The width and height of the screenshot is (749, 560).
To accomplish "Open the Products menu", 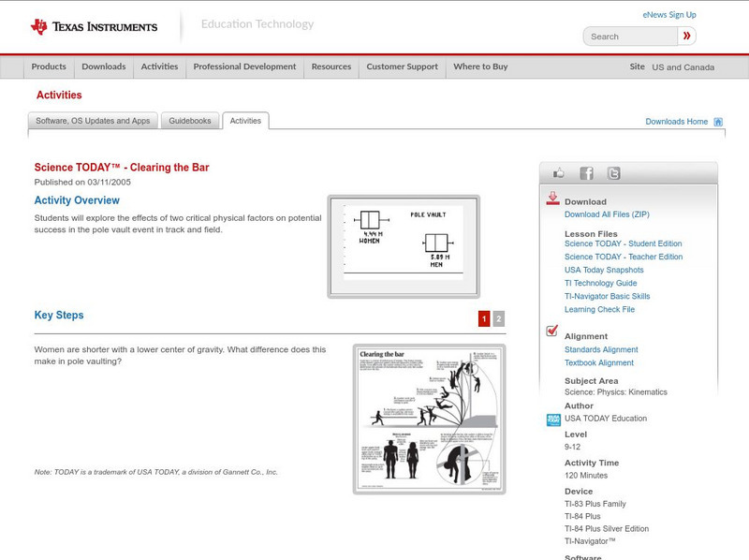I will [49, 66].
